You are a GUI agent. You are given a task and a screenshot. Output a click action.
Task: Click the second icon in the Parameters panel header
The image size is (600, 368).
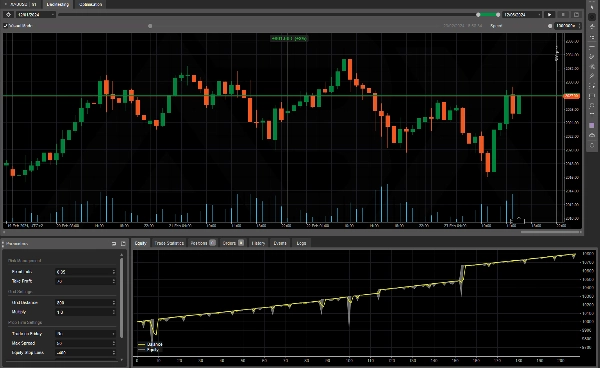(123, 243)
